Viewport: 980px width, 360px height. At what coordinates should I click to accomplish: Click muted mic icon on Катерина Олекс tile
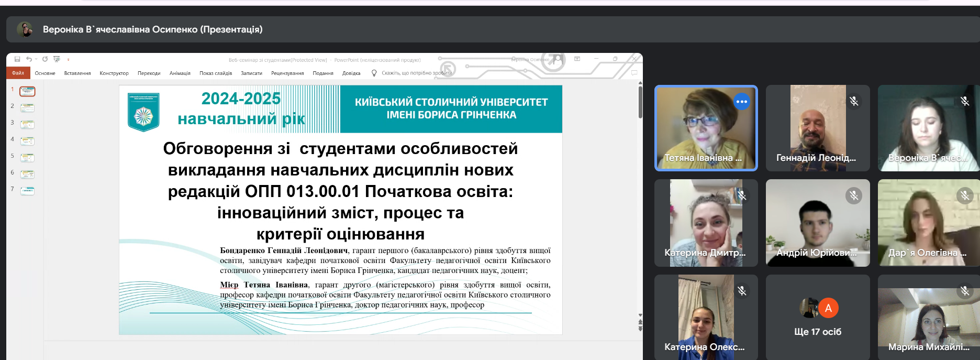pos(742,291)
